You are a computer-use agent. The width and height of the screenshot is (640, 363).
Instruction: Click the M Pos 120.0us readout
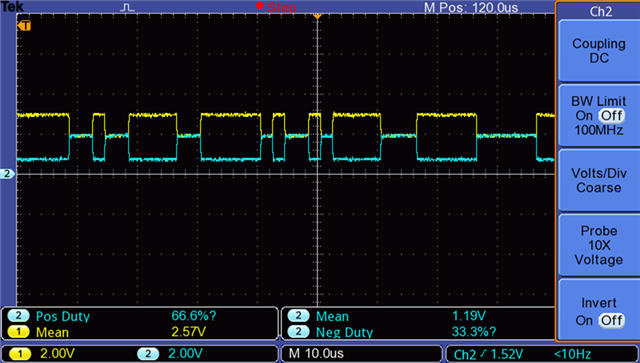[x=471, y=7]
